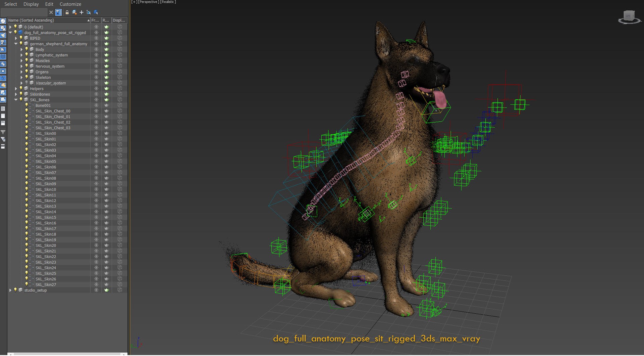This screenshot has width=644, height=356.
Task: Toggle Display Space Warps wave icon
Action: click(3, 57)
